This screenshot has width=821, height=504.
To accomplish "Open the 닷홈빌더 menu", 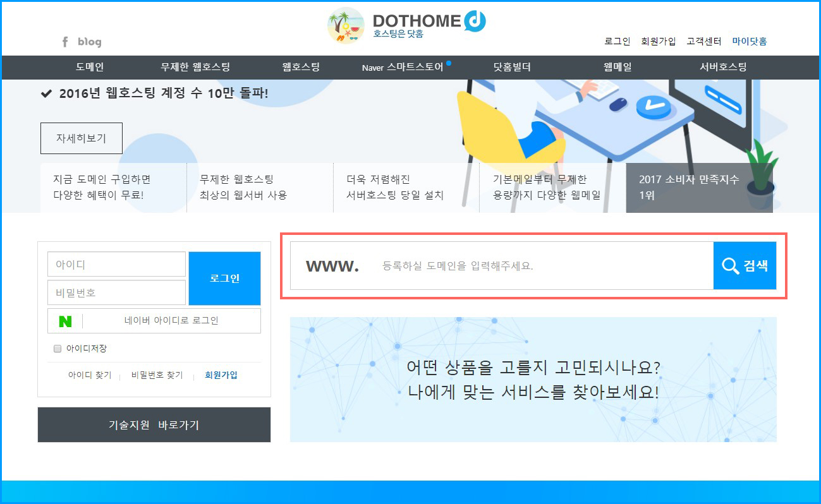I will (x=512, y=67).
